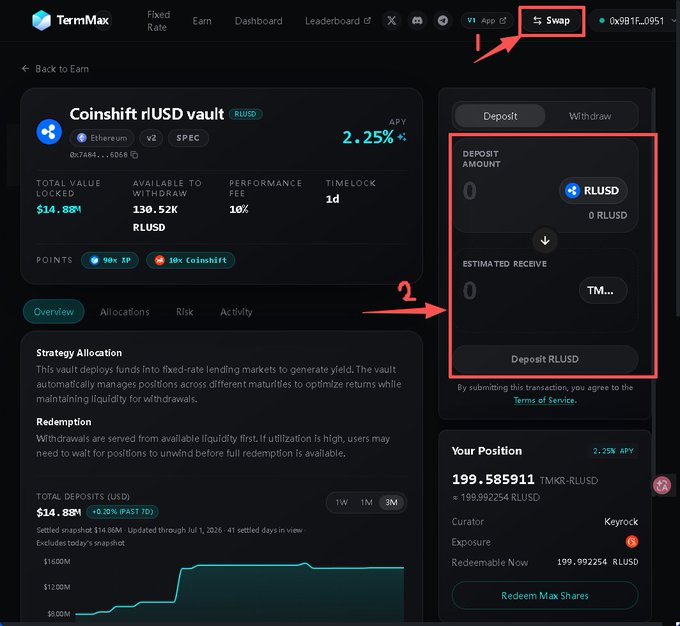The image size is (680, 626).
Task: Click the 199.585911 TMKR-RLUSD position amount
Action: tap(525, 479)
